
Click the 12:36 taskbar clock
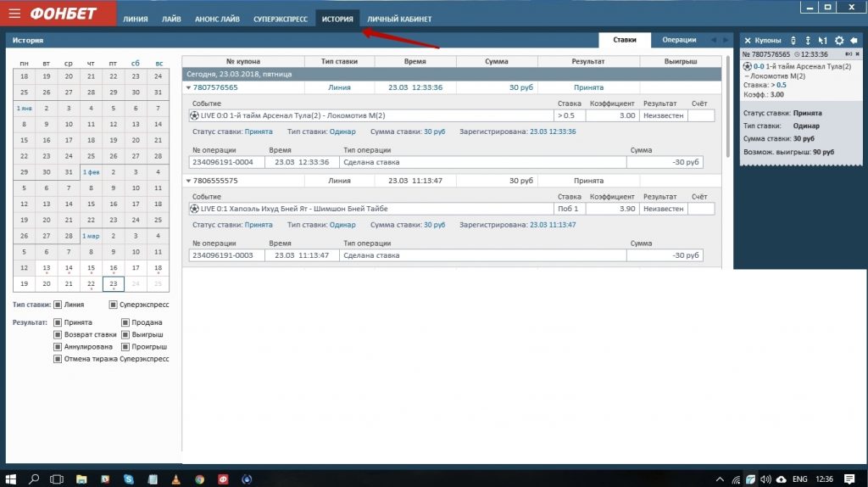824,479
